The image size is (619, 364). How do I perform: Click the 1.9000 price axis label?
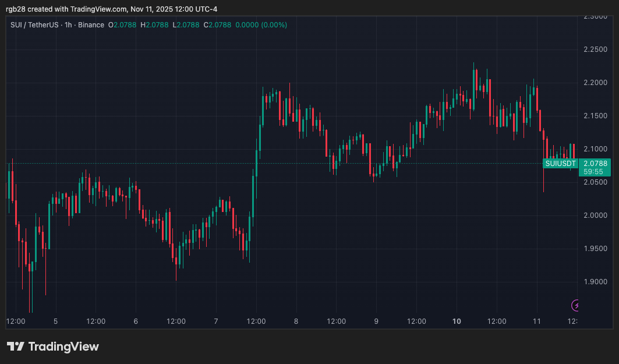coord(595,281)
